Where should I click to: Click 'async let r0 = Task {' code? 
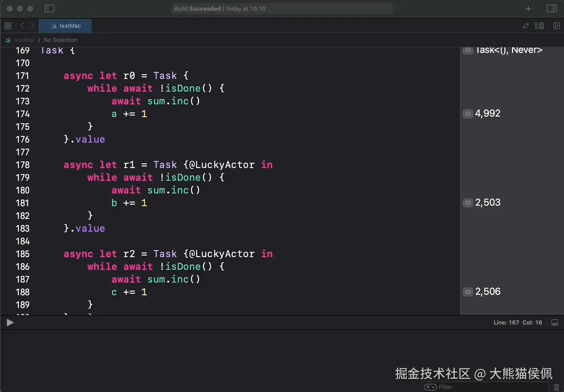pos(126,76)
